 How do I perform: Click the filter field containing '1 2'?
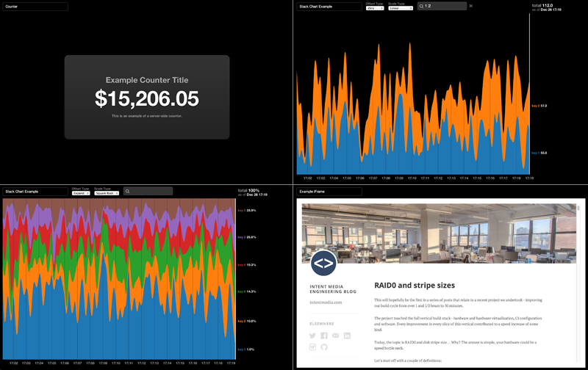pos(442,6)
